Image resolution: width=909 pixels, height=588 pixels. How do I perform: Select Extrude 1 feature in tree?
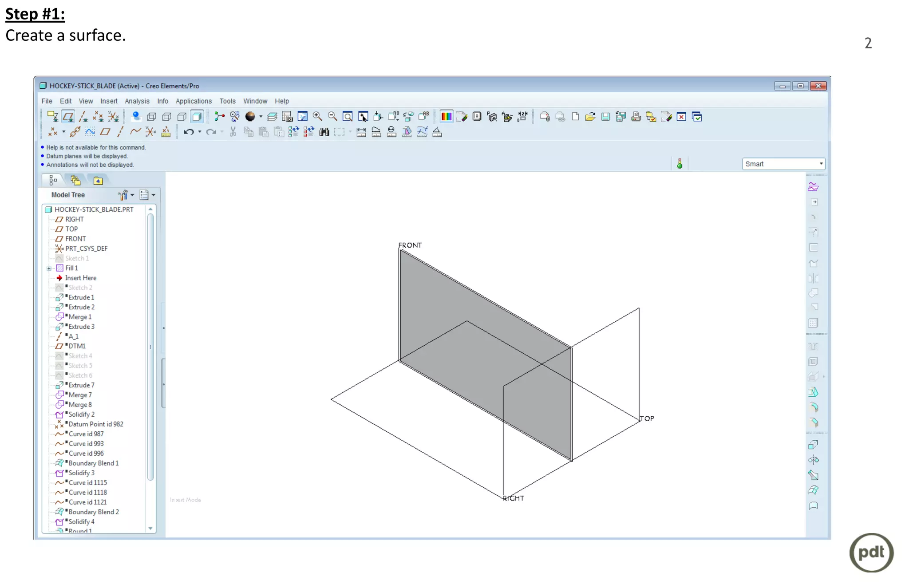coord(81,297)
